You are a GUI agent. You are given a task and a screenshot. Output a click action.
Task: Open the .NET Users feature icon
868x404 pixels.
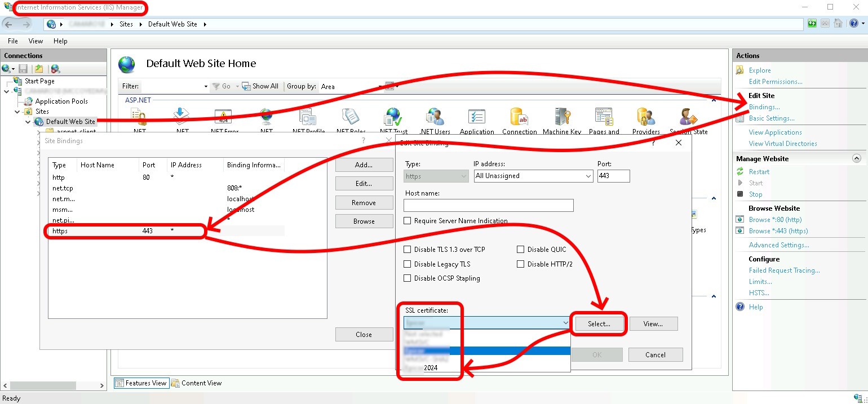coord(435,116)
